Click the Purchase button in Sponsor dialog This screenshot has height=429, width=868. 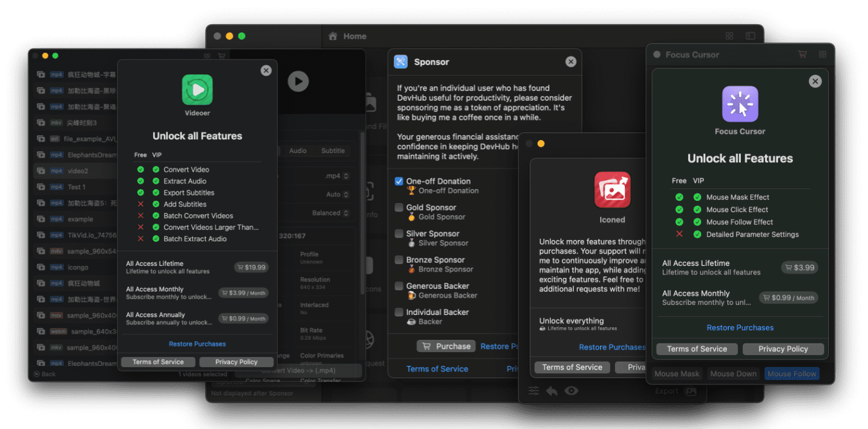coord(446,347)
